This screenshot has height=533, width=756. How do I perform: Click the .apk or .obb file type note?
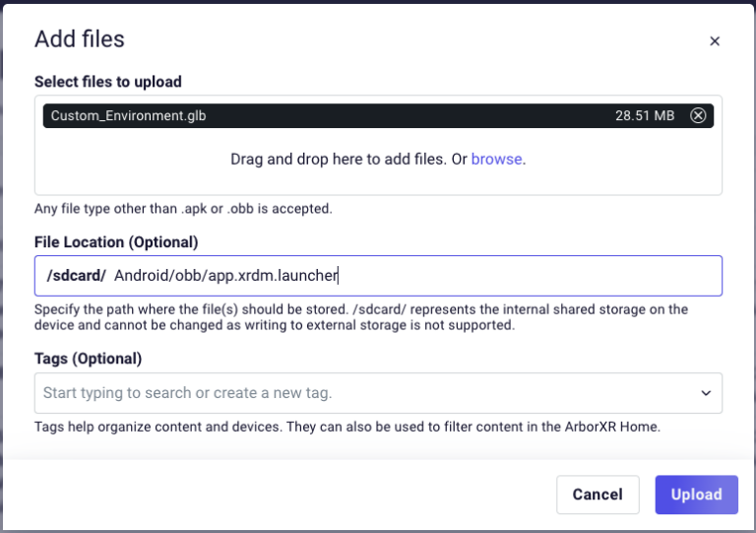(183, 209)
